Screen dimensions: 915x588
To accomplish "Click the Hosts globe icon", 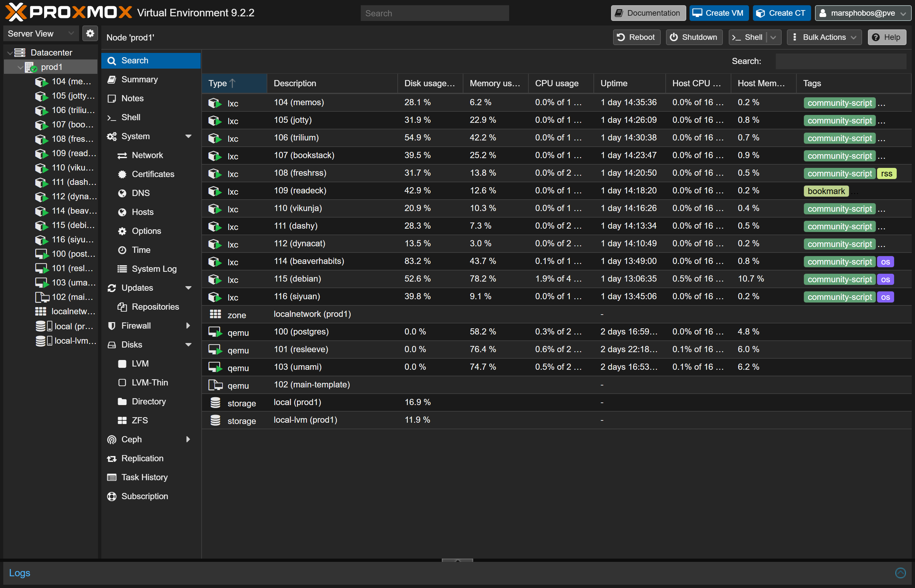I will pos(122,212).
